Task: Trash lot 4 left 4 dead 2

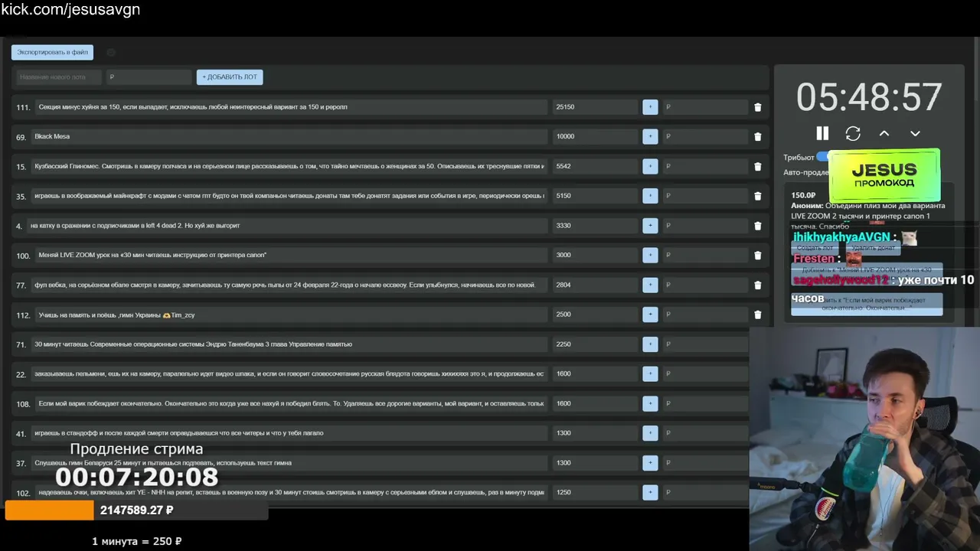Action: 758,226
